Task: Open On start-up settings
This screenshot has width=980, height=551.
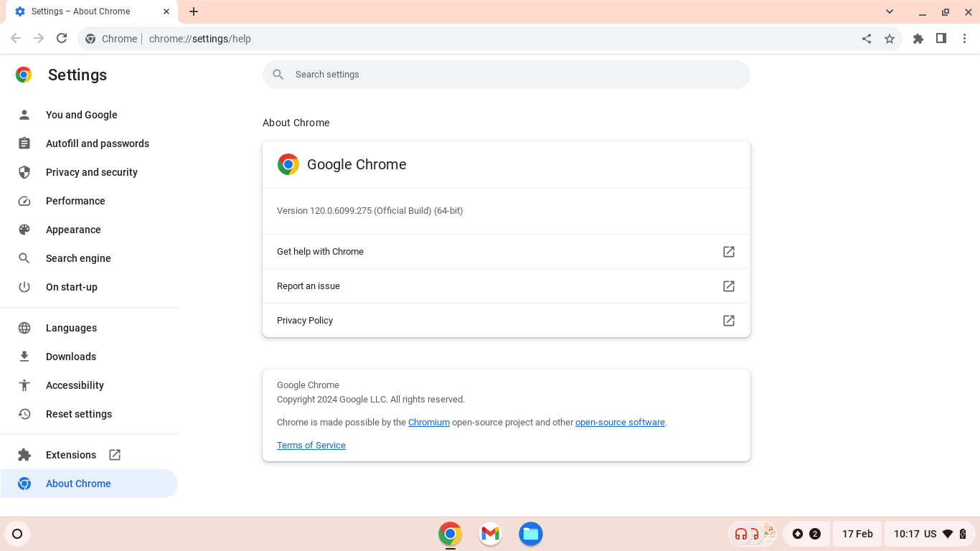Action: point(89,287)
